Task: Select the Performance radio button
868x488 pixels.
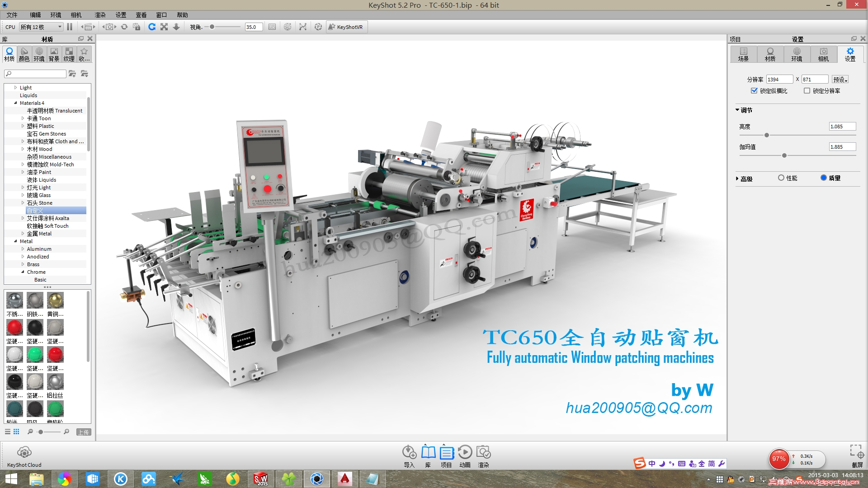Action: click(x=781, y=178)
